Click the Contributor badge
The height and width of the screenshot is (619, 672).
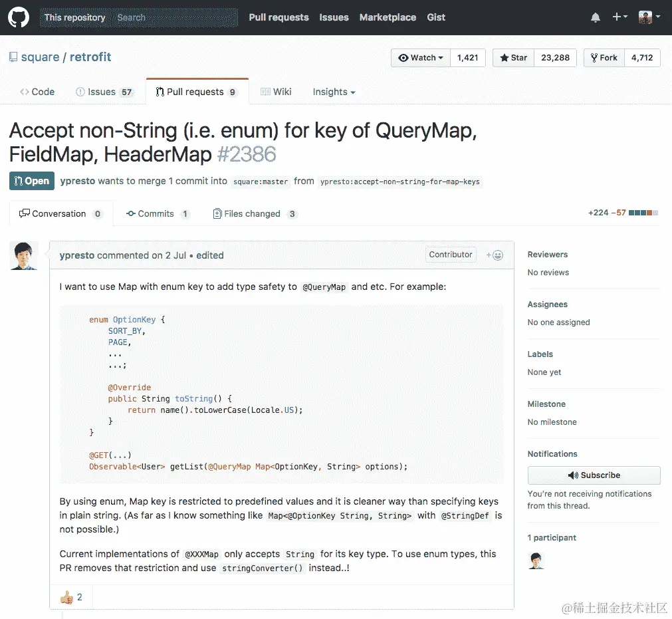pyautogui.click(x=451, y=255)
